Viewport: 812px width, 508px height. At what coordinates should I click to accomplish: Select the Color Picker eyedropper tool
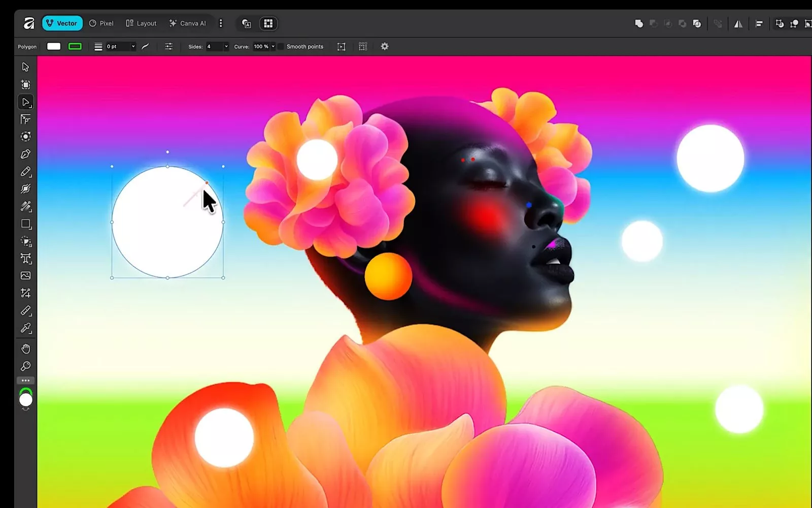point(25,328)
